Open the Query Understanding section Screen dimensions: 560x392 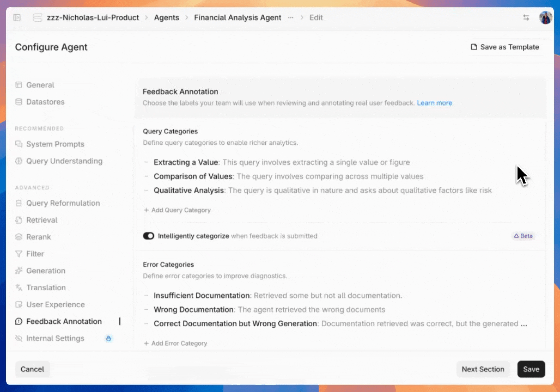pos(64,161)
